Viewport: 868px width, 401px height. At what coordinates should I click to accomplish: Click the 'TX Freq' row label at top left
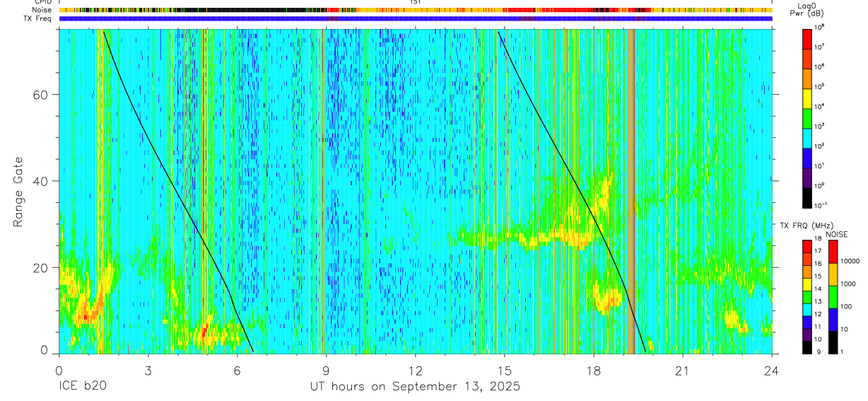(x=38, y=19)
